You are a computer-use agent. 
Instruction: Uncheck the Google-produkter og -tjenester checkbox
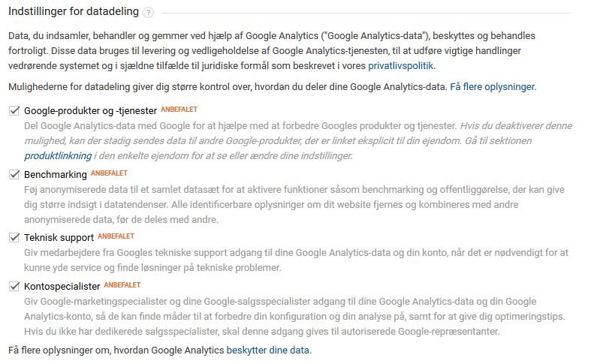pos(14,111)
